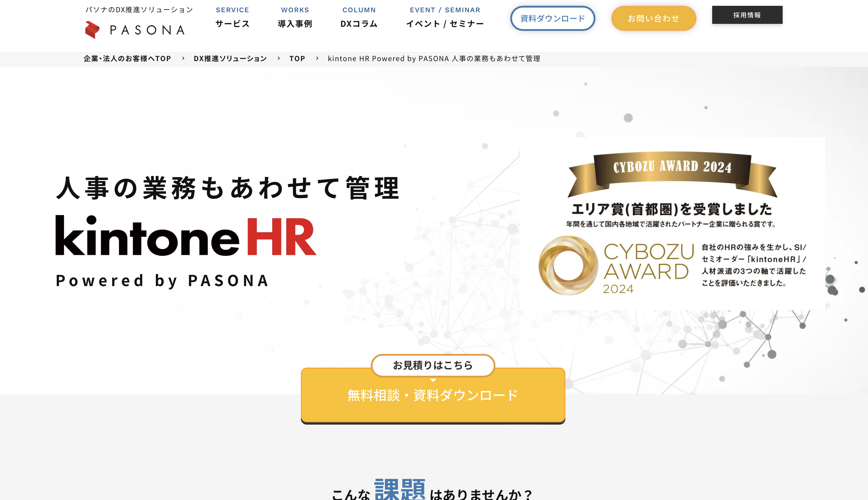Viewport: 868px width, 500px height.
Task: Follow breadcrumb DX推進ソリューション
Action: coord(230,59)
